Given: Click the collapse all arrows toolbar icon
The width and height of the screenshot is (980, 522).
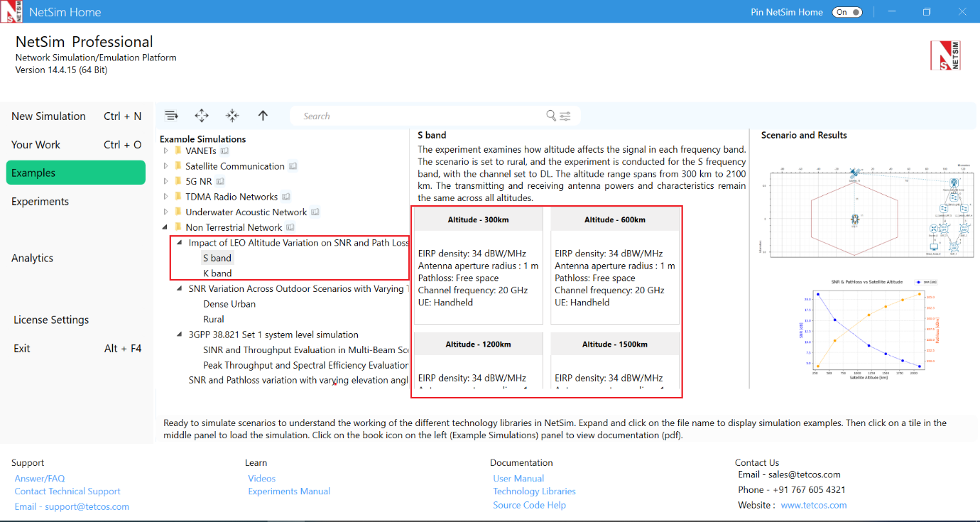Looking at the screenshot, I should pyautogui.click(x=232, y=116).
